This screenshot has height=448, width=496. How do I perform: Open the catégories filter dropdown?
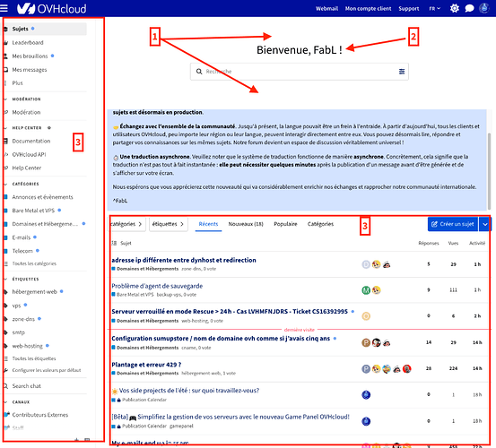click(x=127, y=224)
